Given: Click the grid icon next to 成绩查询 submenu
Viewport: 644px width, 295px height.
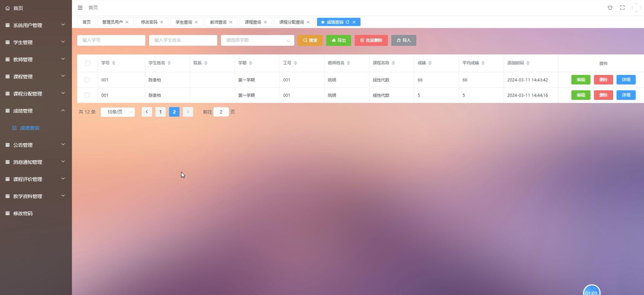Looking at the screenshot, I should click(x=14, y=128).
